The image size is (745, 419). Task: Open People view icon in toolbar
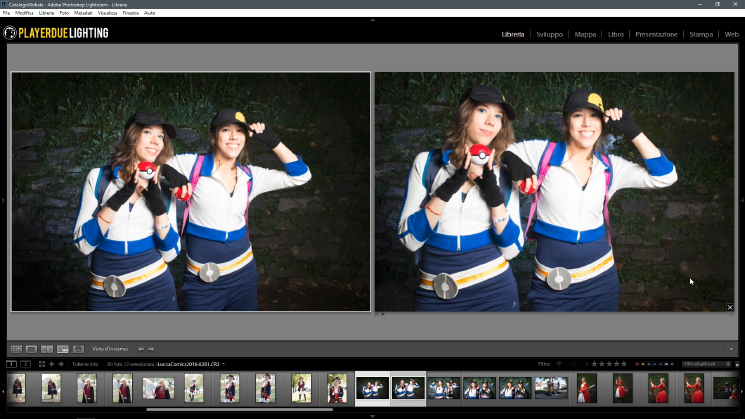[x=78, y=349]
